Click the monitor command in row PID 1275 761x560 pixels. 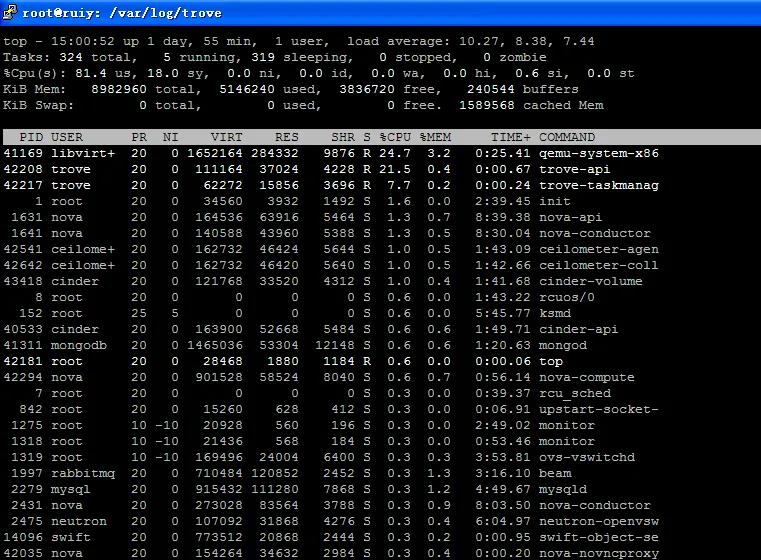(567, 426)
